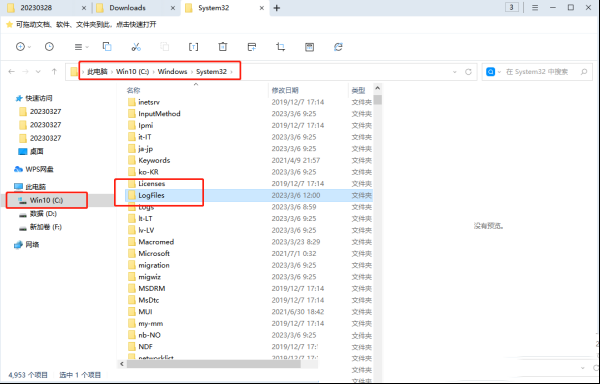Click the new item plus-circle icon

pyautogui.click(x=20, y=47)
